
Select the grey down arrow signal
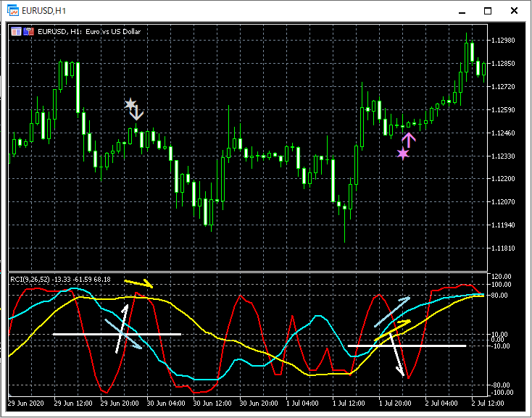(x=137, y=113)
